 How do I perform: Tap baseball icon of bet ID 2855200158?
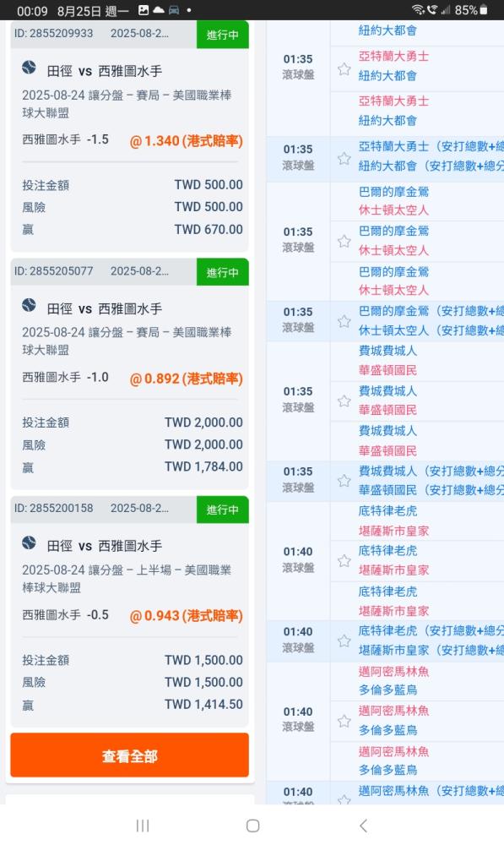[29, 542]
